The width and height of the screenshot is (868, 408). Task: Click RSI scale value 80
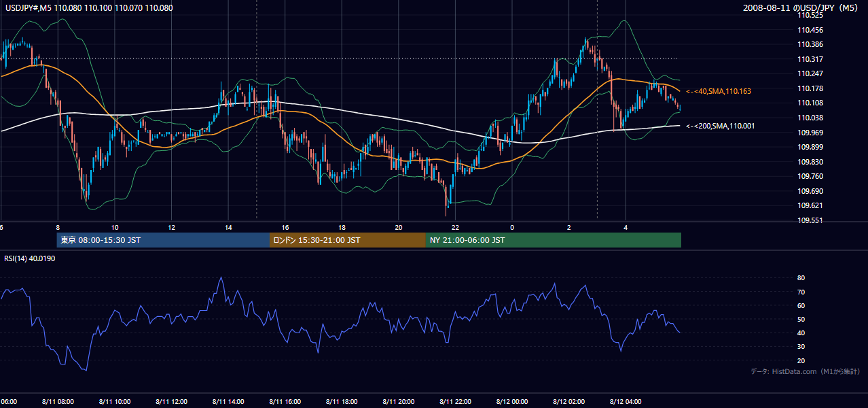[801, 278]
